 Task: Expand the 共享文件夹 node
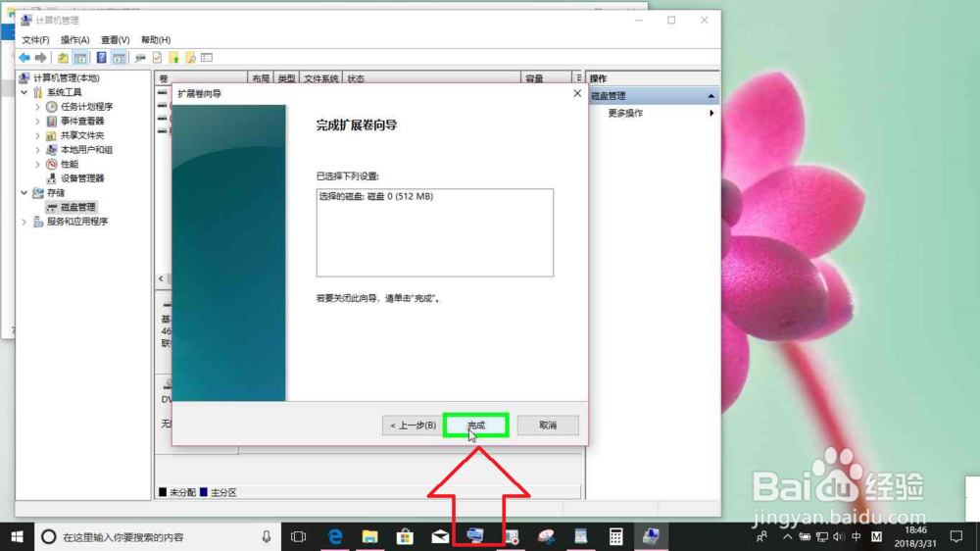pyautogui.click(x=37, y=135)
